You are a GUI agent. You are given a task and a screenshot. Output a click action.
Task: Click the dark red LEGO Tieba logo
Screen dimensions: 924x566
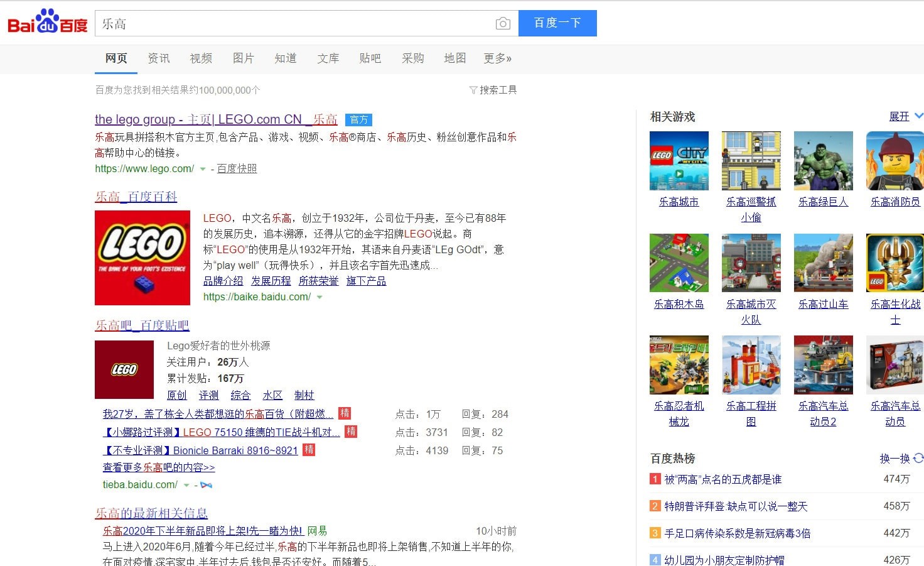coord(124,369)
